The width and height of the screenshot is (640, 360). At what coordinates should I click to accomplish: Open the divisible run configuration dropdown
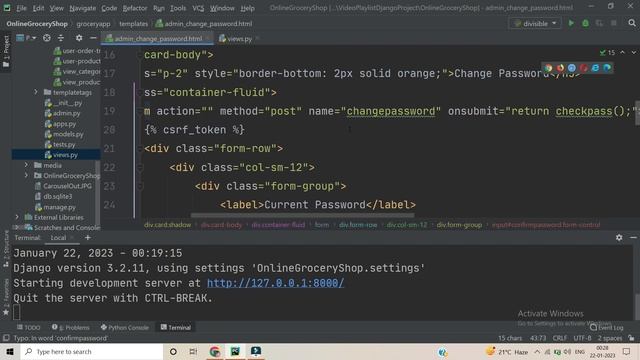pos(535,24)
